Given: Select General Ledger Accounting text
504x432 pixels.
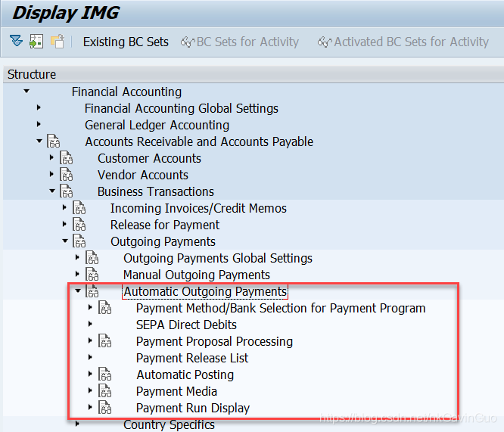Looking at the screenshot, I should [157, 125].
